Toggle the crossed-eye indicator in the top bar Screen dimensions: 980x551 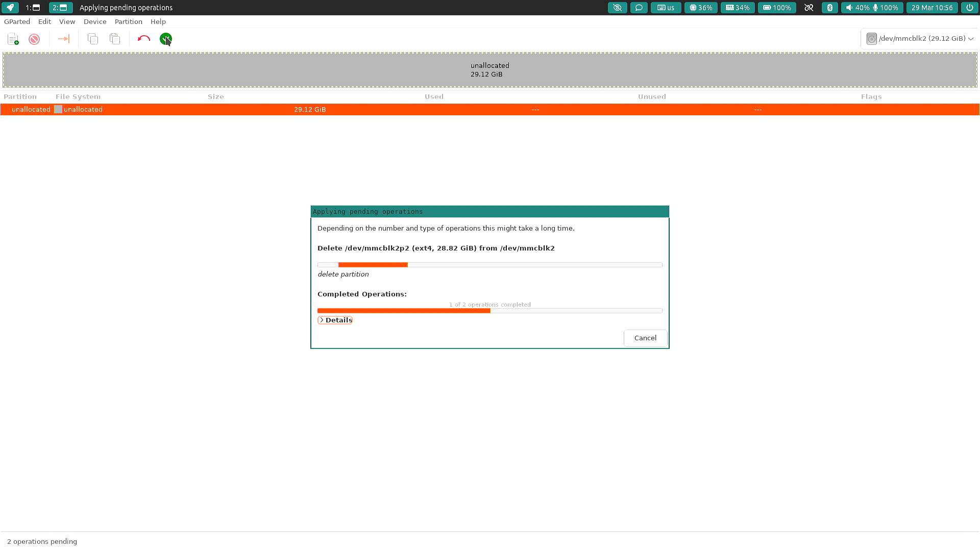[617, 8]
